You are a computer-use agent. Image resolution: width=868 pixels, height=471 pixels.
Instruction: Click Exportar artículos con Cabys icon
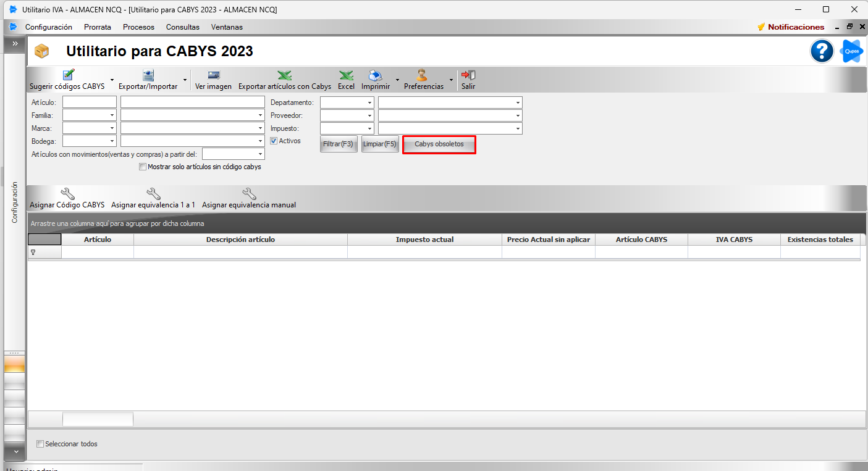point(284,75)
